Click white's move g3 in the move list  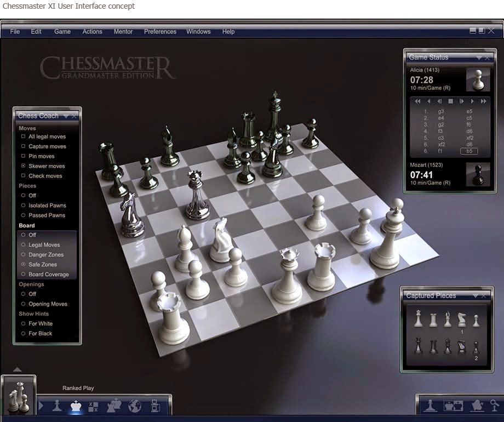[440, 111]
